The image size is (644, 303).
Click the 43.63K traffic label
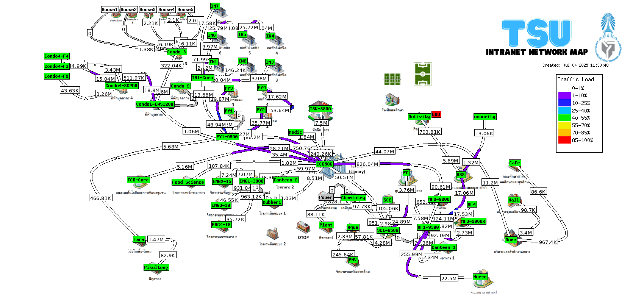tap(70, 91)
